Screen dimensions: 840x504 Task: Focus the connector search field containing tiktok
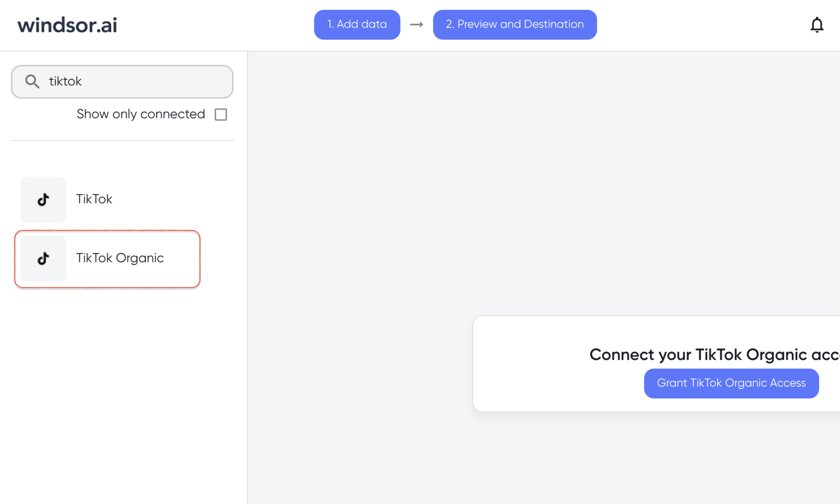coord(122,81)
